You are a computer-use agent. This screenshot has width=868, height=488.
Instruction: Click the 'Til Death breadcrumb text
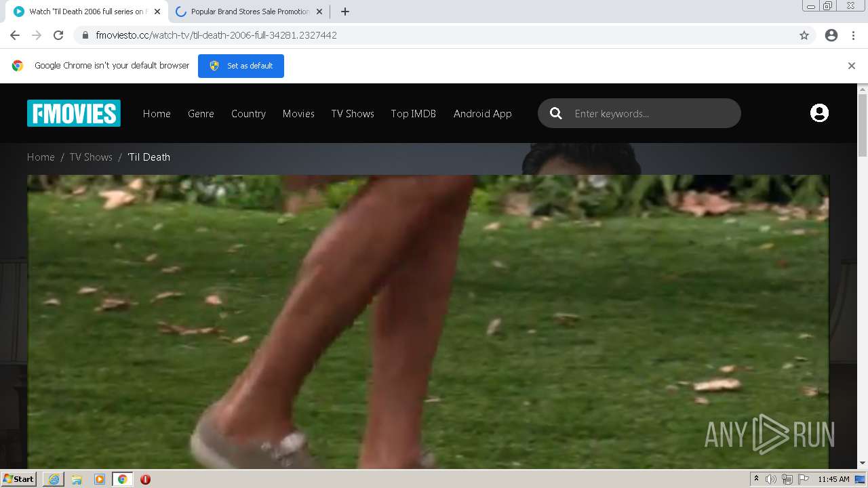(x=149, y=157)
